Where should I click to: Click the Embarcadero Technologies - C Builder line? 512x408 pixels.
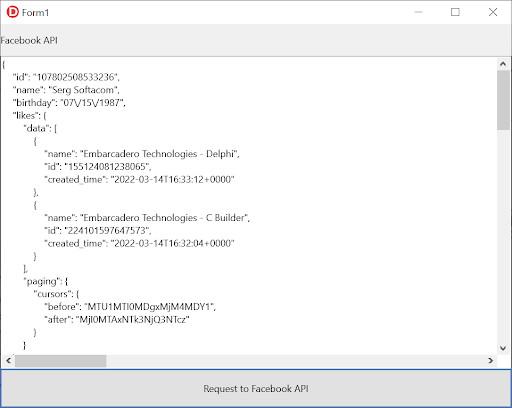click(x=147, y=218)
